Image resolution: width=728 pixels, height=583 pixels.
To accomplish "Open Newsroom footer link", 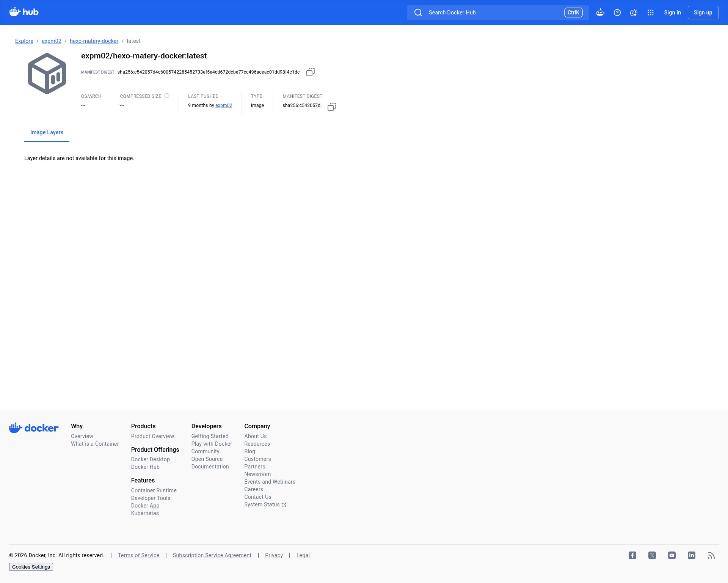I will coord(257,474).
